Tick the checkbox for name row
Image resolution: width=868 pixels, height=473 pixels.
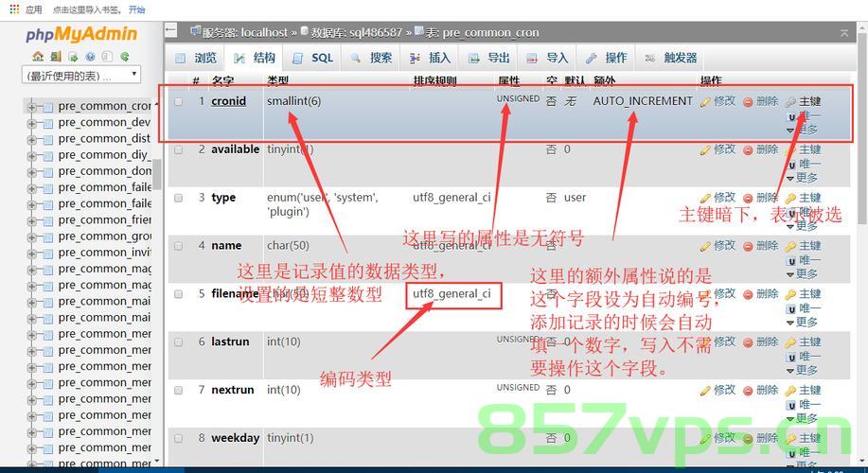click(178, 246)
